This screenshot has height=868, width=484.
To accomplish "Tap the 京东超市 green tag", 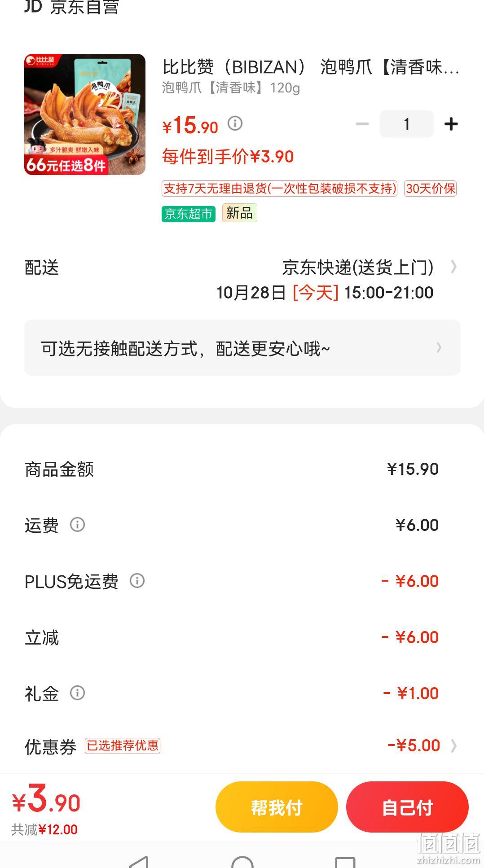I will pyautogui.click(x=189, y=214).
